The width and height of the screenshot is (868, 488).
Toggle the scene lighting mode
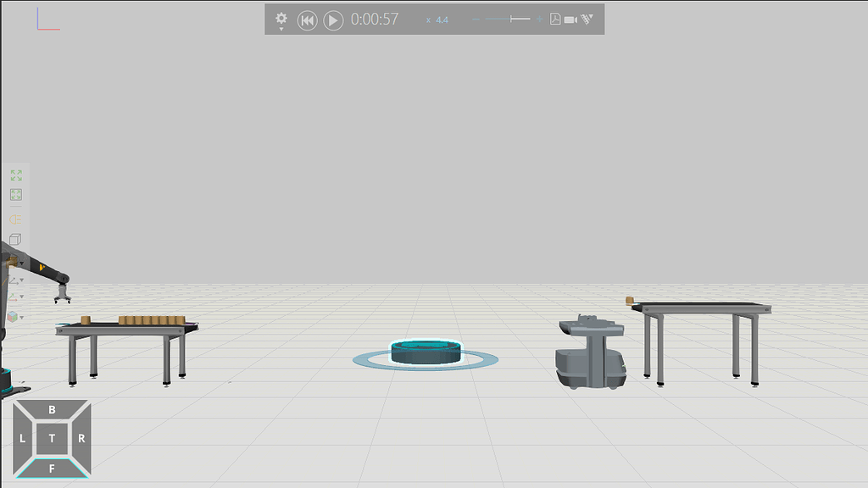14,218
